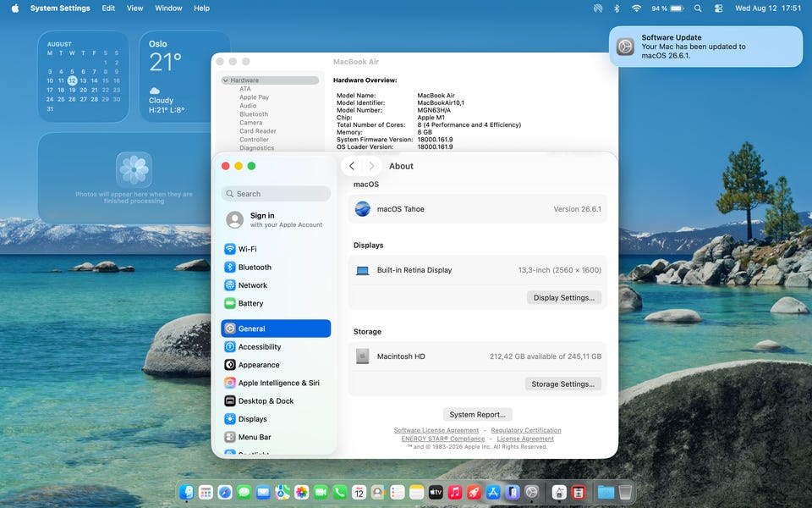Click the Storage Settings… button
812x508 pixels.
(x=563, y=384)
